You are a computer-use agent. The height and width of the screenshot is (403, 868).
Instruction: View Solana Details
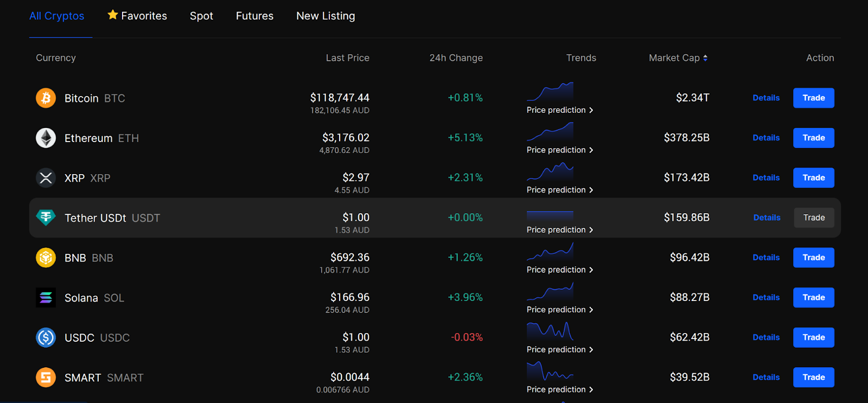tap(766, 297)
